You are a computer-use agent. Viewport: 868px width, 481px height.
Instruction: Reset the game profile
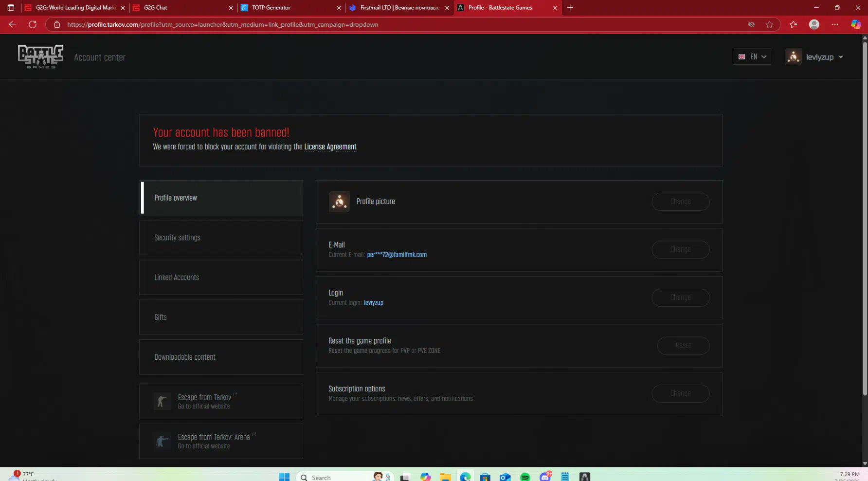click(x=683, y=346)
